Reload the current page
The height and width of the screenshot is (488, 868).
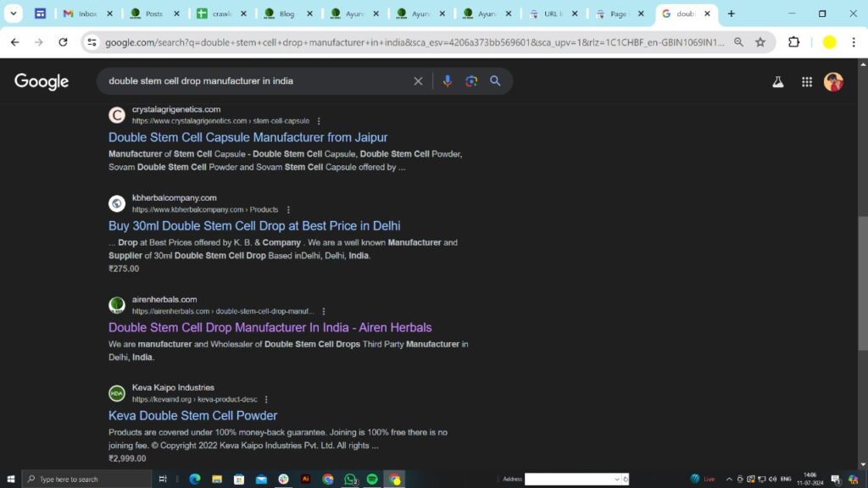click(x=63, y=42)
